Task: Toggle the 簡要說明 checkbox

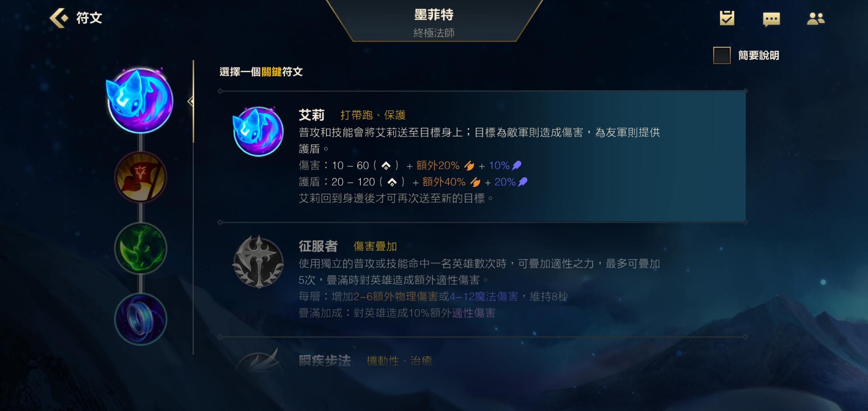Action: [722, 56]
